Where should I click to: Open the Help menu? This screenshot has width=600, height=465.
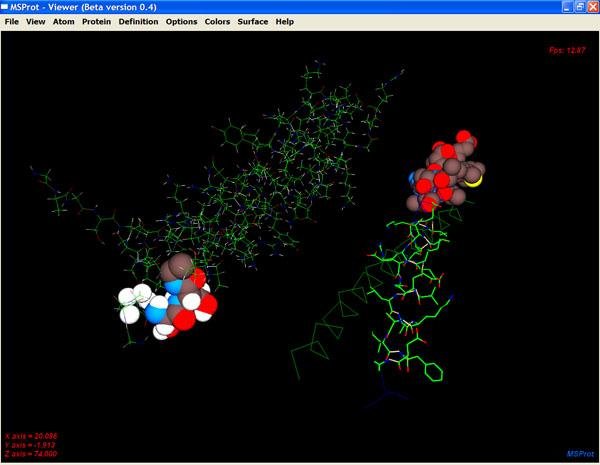click(x=285, y=22)
